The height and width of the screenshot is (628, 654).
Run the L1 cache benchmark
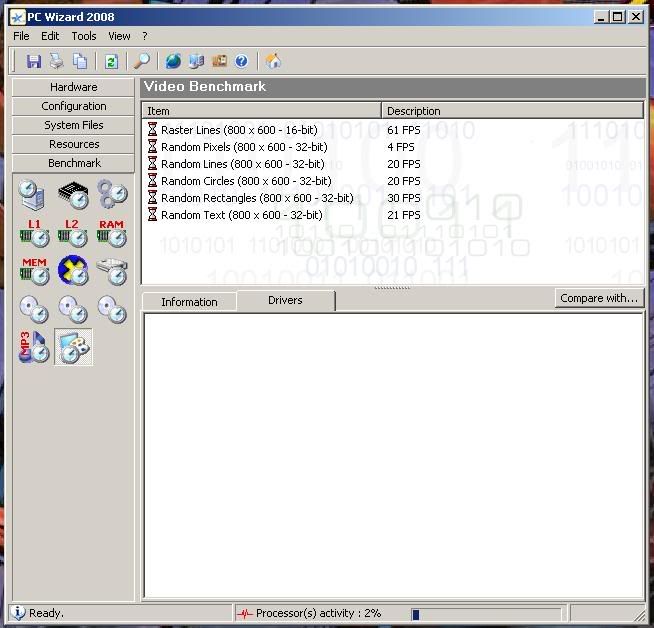(35, 233)
